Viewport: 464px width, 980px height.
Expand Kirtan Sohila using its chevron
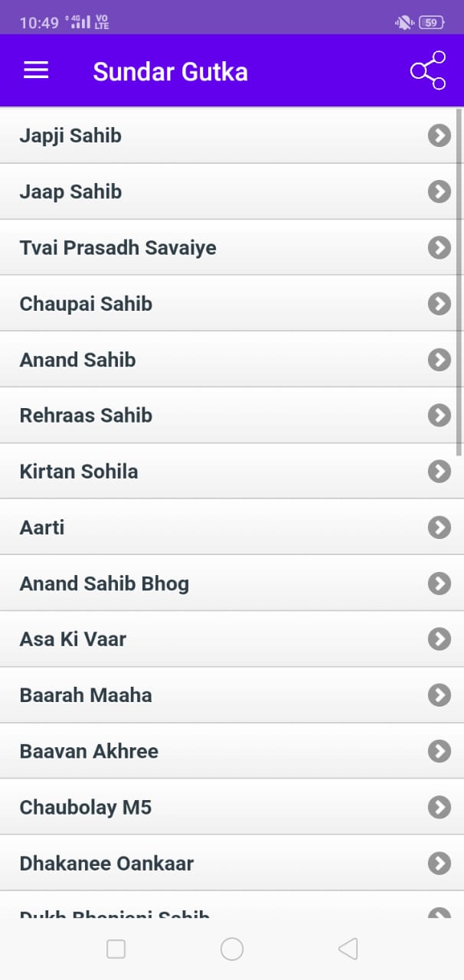click(x=439, y=471)
